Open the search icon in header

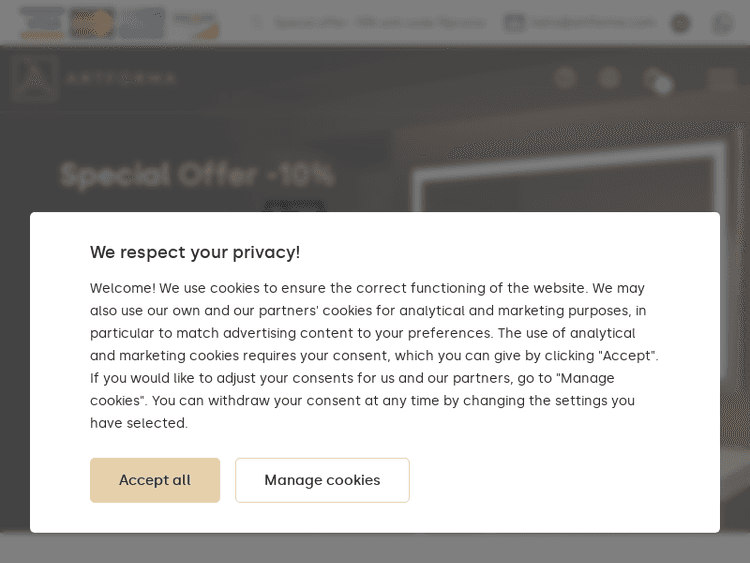coord(565,78)
